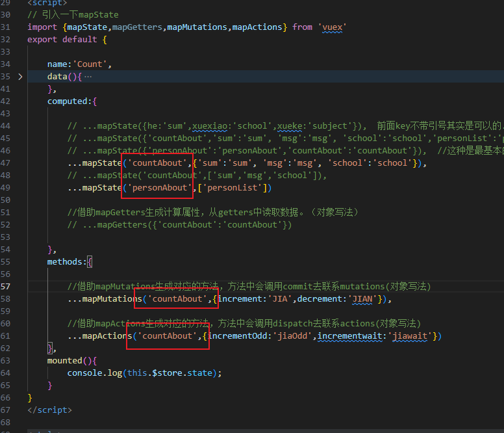Click the 'JIA' string on line 58

tap(280, 299)
